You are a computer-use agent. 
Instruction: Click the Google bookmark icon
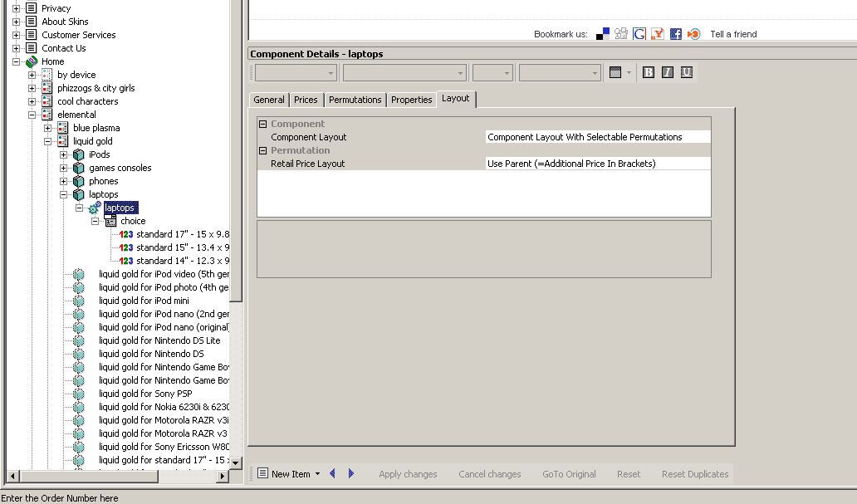[639, 34]
